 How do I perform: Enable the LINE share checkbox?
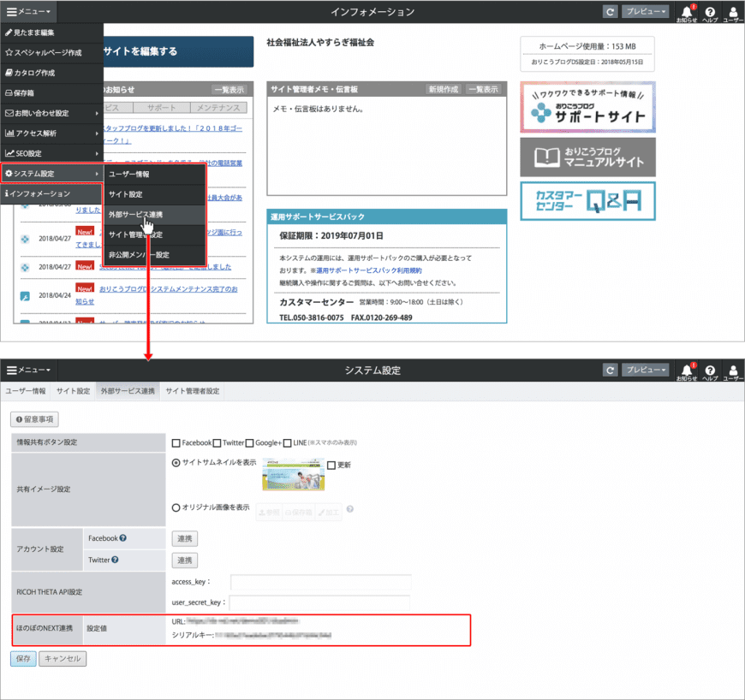pyautogui.click(x=287, y=443)
